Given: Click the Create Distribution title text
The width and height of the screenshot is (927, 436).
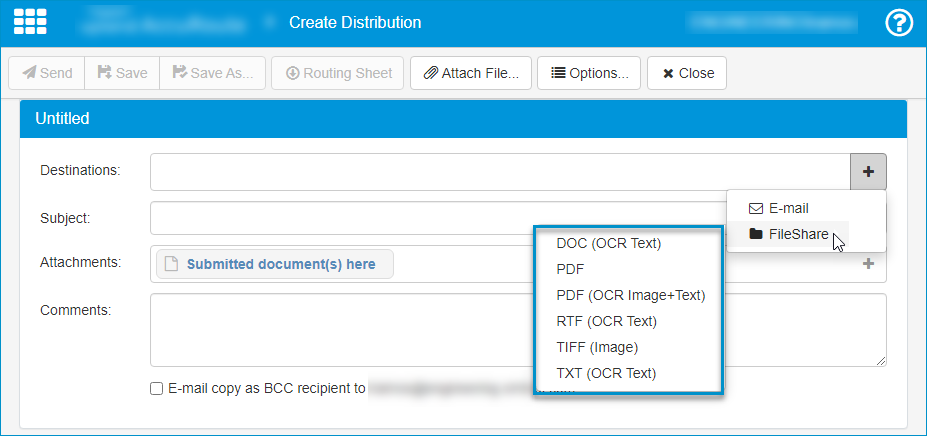Looking at the screenshot, I should [x=355, y=23].
